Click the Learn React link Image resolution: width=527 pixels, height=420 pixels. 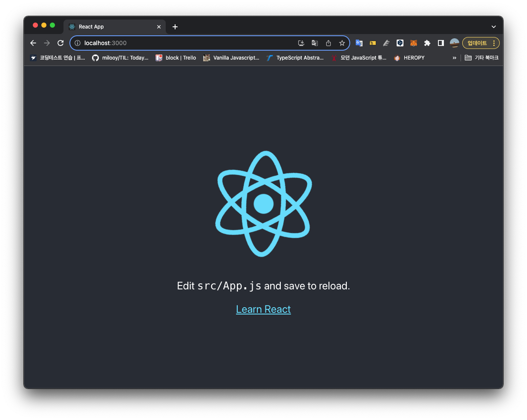tap(263, 309)
